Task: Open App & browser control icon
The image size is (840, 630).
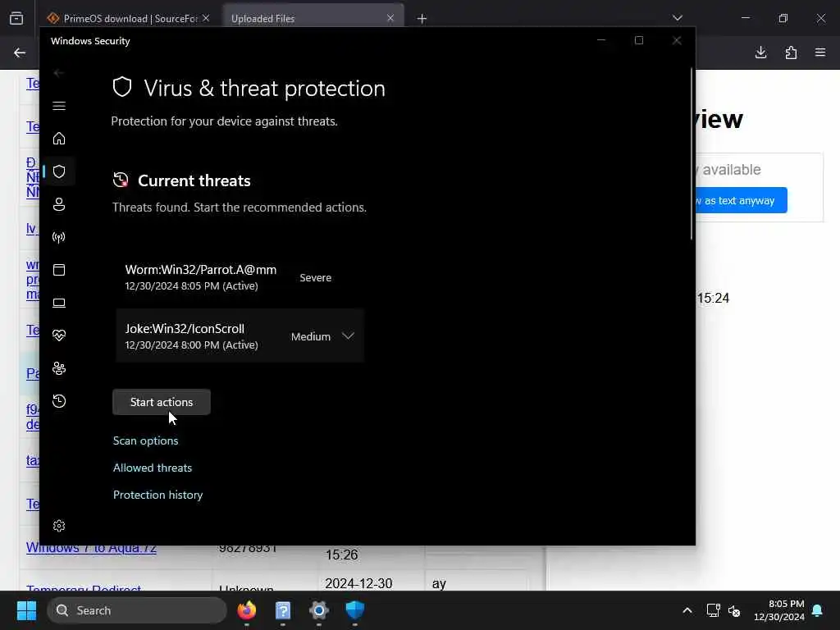Action: click(59, 269)
